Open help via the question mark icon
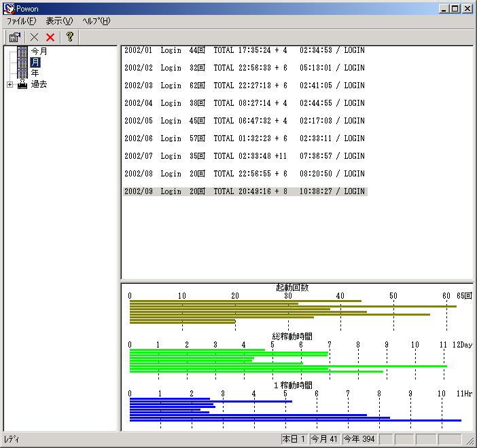This screenshot has height=448, width=477. (69, 37)
